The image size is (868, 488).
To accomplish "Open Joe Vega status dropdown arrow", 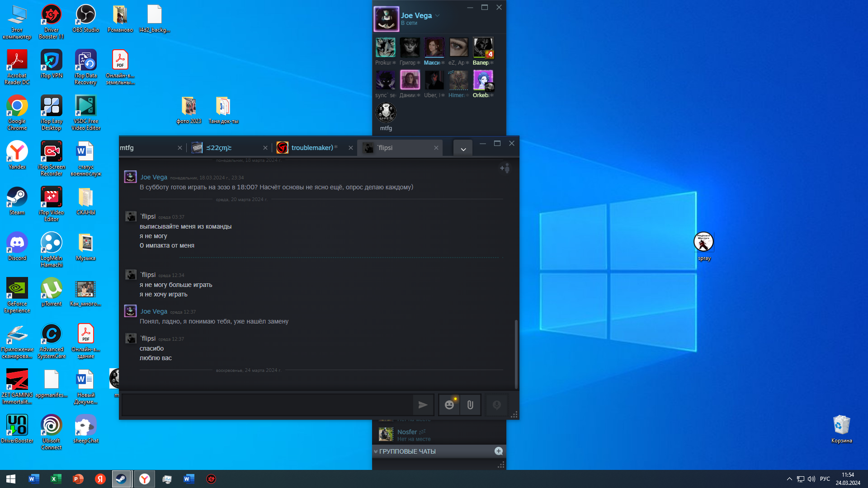I will coord(438,16).
